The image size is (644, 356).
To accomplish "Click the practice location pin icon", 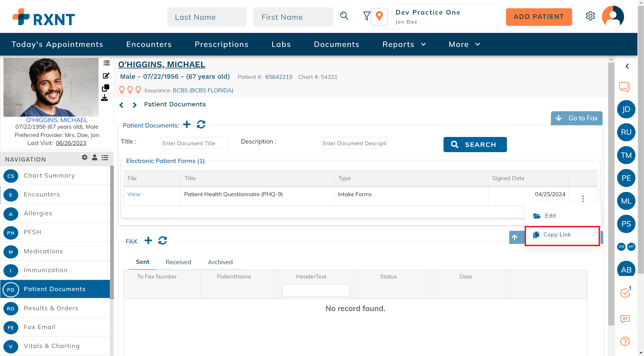I will [379, 16].
